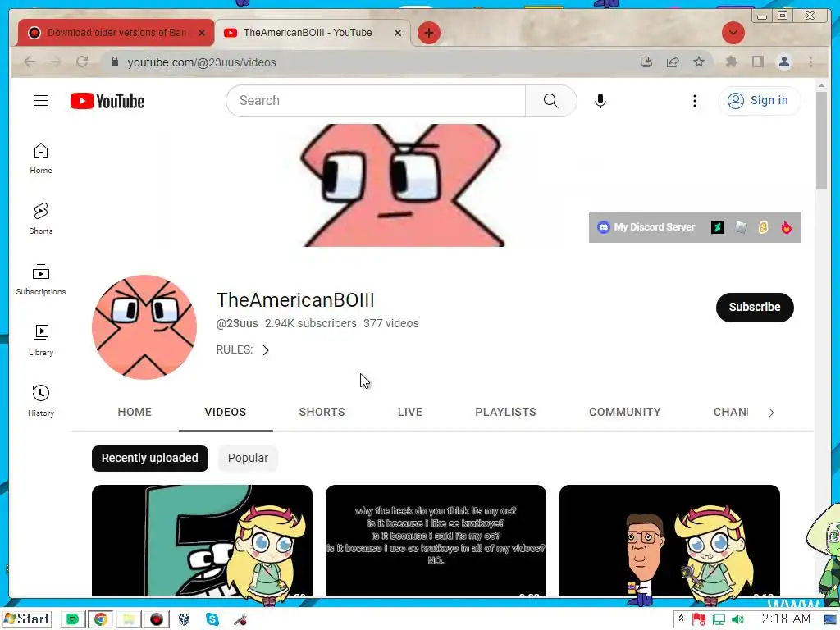The height and width of the screenshot is (630, 840).
Task: Click the YouTube logo
Action: tap(107, 101)
